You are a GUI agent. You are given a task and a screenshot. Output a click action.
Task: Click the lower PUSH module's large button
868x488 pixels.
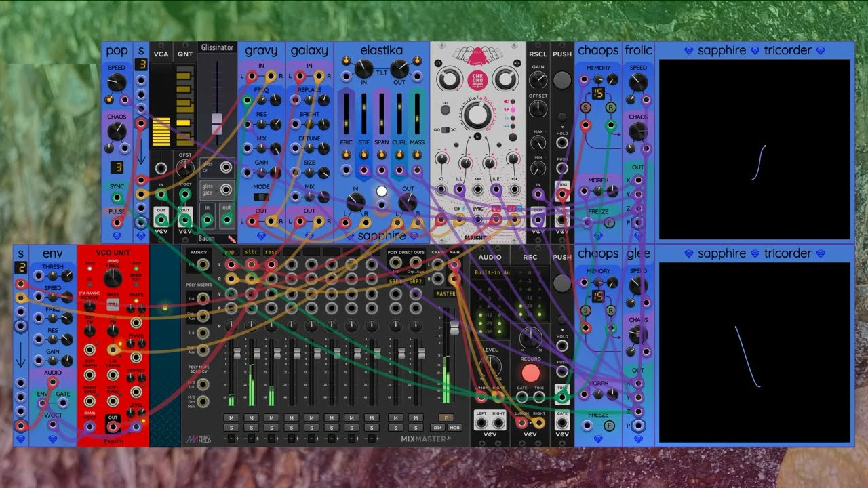click(x=562, y=284)
